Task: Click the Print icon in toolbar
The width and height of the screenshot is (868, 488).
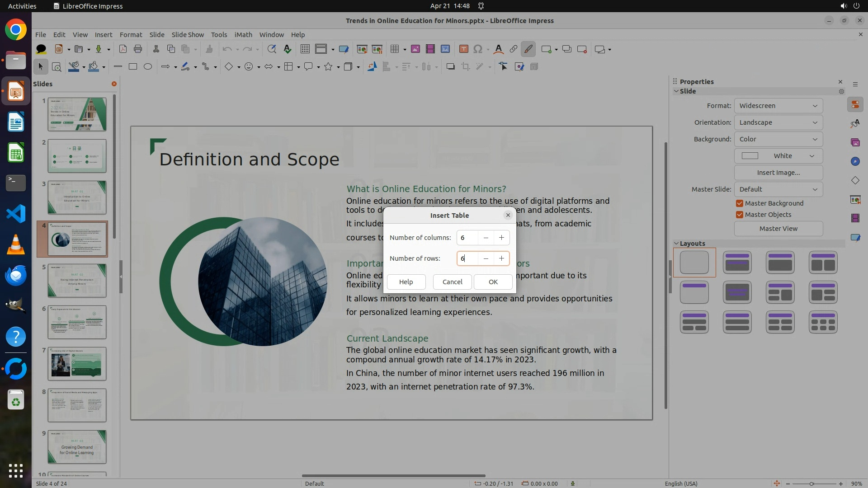Action: click(x=138, y=49)
